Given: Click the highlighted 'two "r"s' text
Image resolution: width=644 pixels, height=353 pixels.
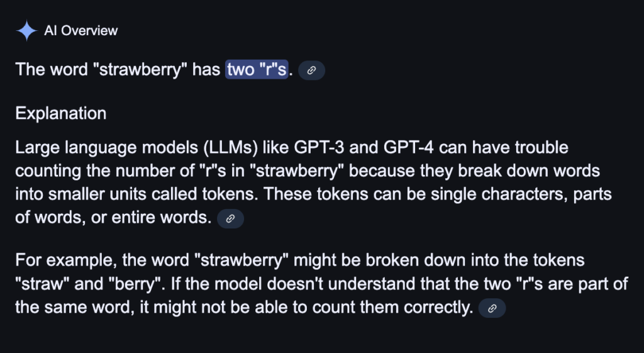Looking at the screenshot, I should tap(257, 69).
